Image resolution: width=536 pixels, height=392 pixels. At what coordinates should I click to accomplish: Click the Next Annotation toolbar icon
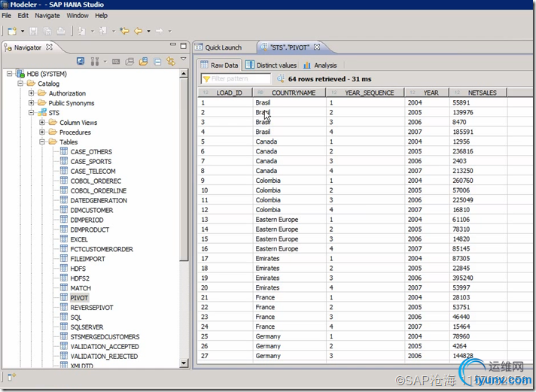82,31
